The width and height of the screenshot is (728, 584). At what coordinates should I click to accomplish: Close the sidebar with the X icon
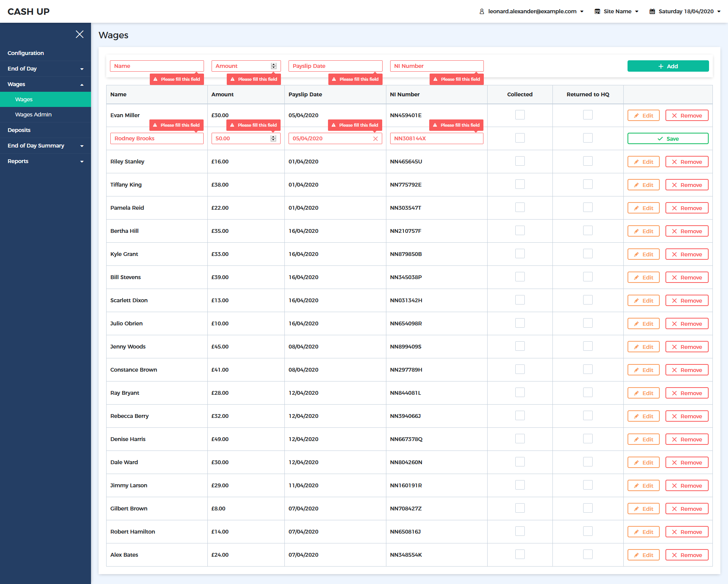80,35
